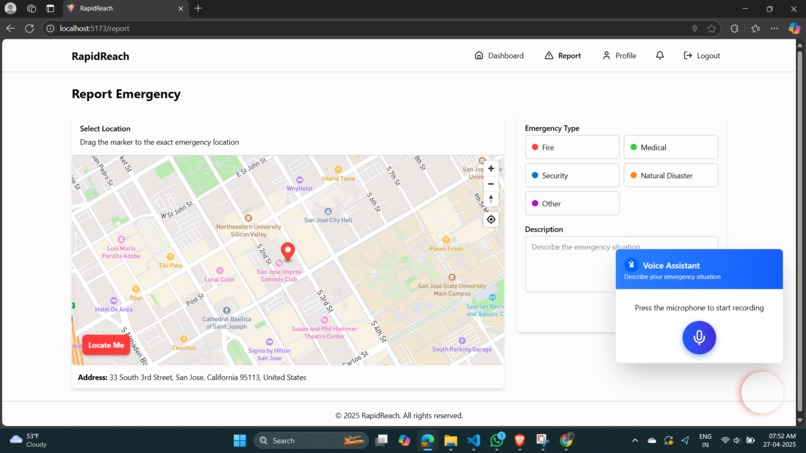Click San José City Hall map label
806x453 pixels.
pyautogui.click(x=328, y=220)
